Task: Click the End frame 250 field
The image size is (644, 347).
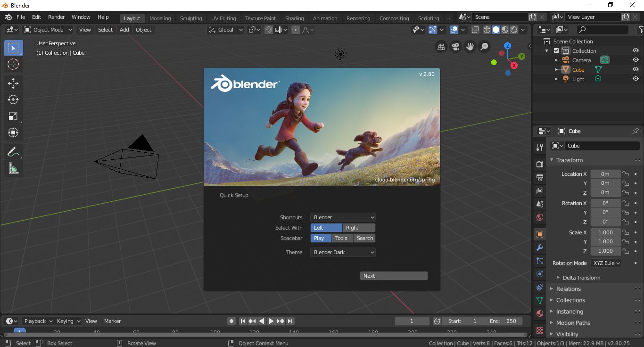Action: point(503,321)
